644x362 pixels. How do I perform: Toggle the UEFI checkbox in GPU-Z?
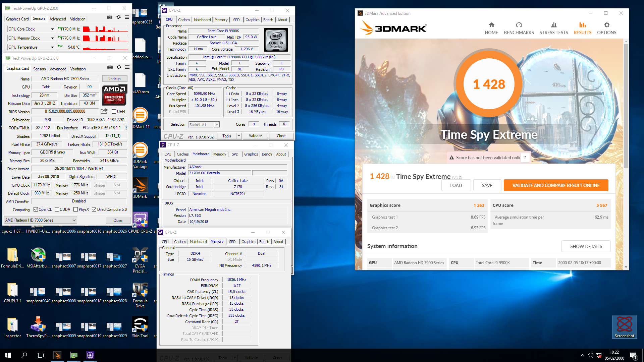coord(114,112)
